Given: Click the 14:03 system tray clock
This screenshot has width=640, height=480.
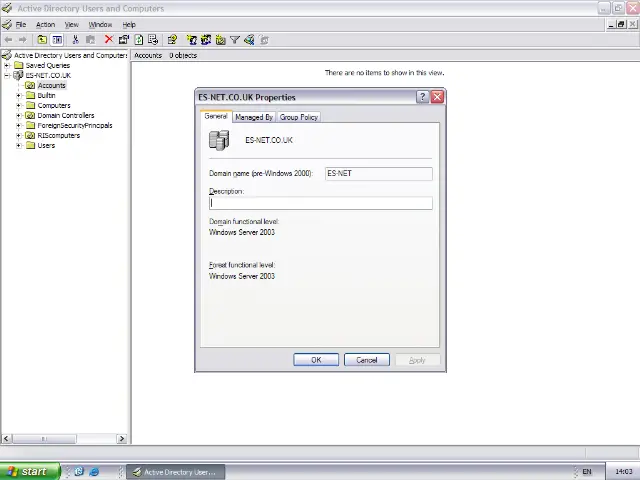Looking at the screenshot, I should [x=623, y=471].
